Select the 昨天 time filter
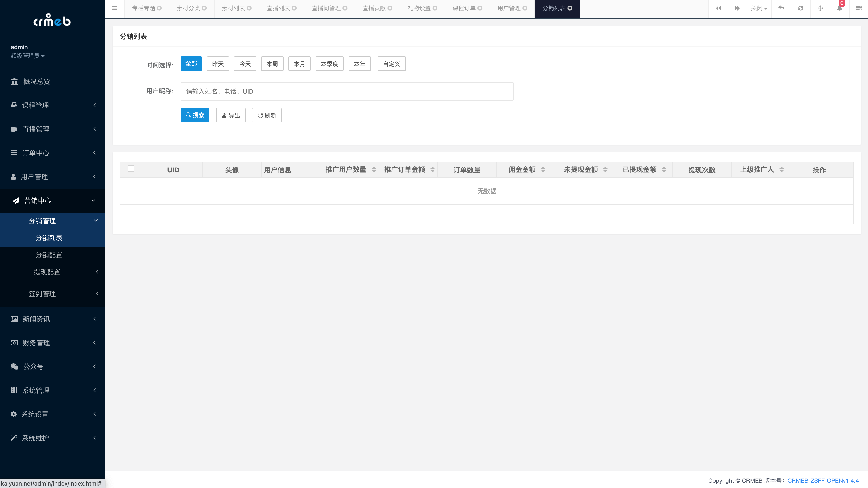The width and height of the screenshot is (868, 488). coord(218,64)
